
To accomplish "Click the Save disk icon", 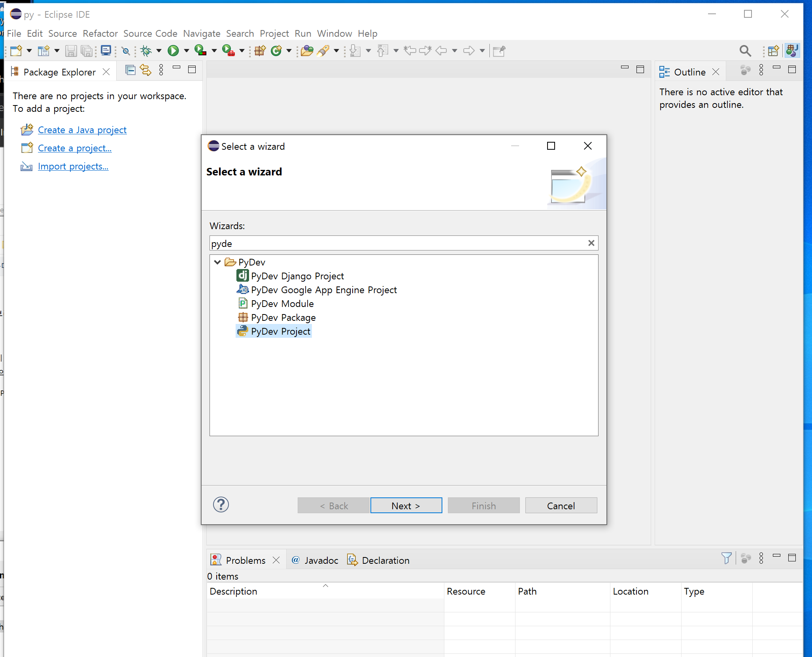I will pos(71,51).
